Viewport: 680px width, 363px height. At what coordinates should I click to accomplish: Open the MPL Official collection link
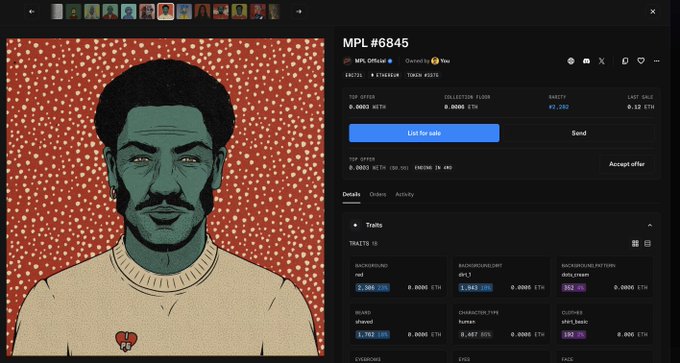(x=370, y=61)
